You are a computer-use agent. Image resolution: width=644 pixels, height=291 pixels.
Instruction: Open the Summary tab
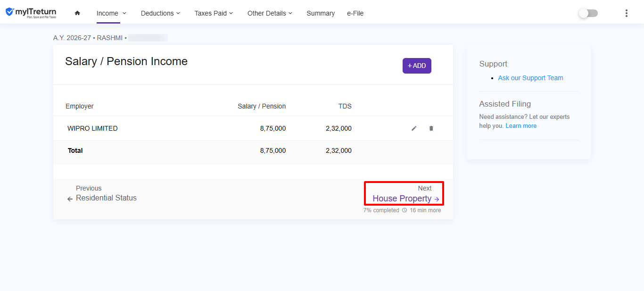click(x=321, y=13)
